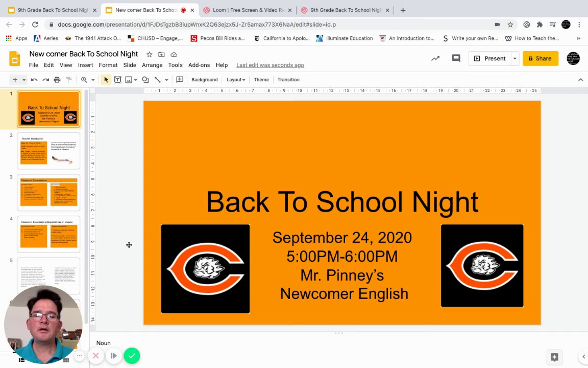588x368 pixels.
Task: Select slide 5 thumbnail in filmstrip
Action: (49, 275)
